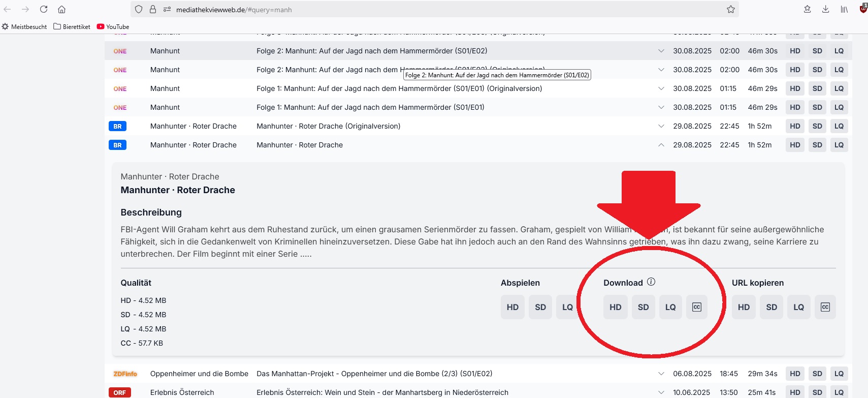This screenshot has height=398, width=868.
Task: Bookmark this page with the star icon
Action: click(730, 9)
